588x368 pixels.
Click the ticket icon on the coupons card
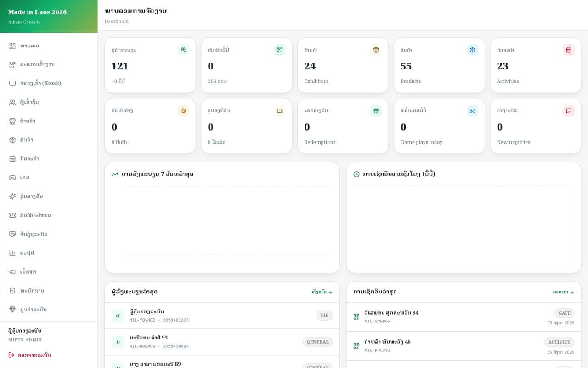pos(280,111)
